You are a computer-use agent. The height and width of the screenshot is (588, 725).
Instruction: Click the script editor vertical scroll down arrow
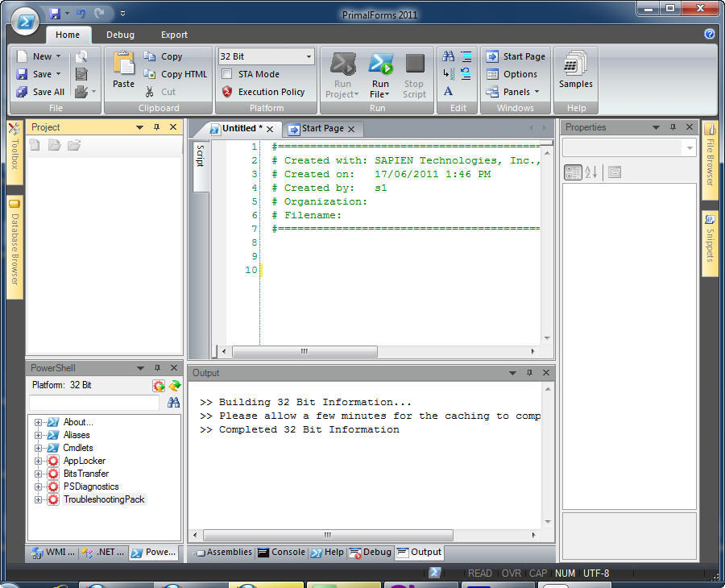click(547, 338)
